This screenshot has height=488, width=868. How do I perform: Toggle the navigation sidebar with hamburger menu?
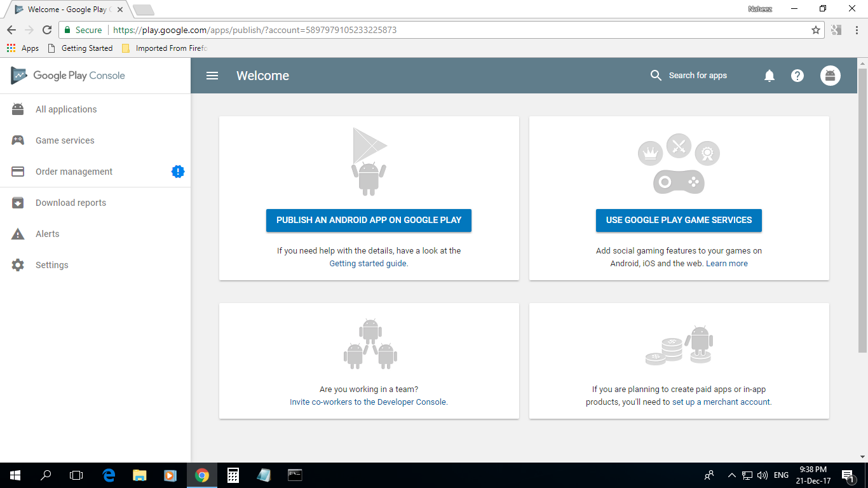pos(212,75)
